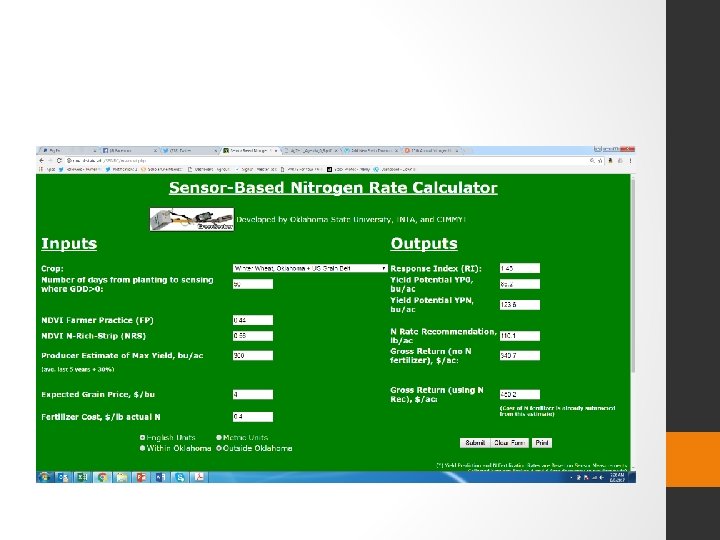720x540 pixels.
Task: Select the Outside Oklahoma radio button
Action: (x=219, y=448)
